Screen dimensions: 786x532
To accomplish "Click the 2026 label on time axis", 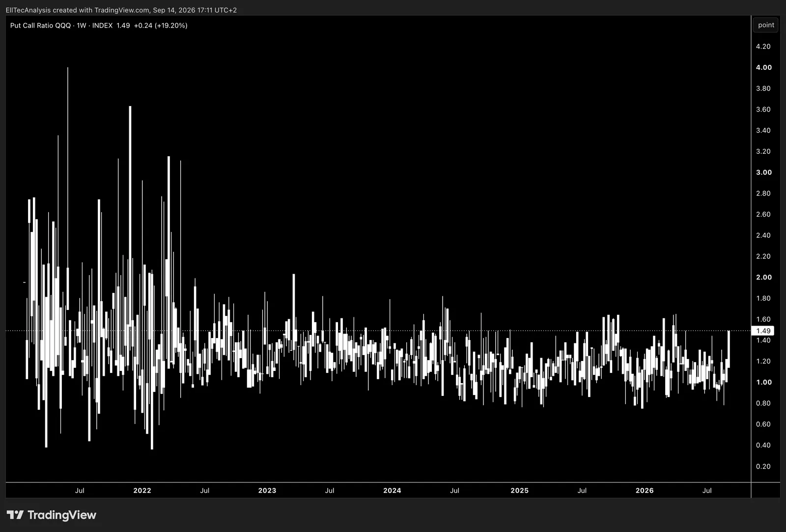I will click(645, 490).
